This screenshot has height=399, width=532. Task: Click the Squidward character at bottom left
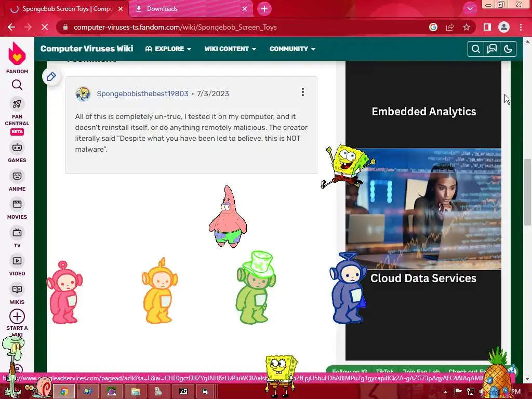pyautogui.click(x=13, y=366)
